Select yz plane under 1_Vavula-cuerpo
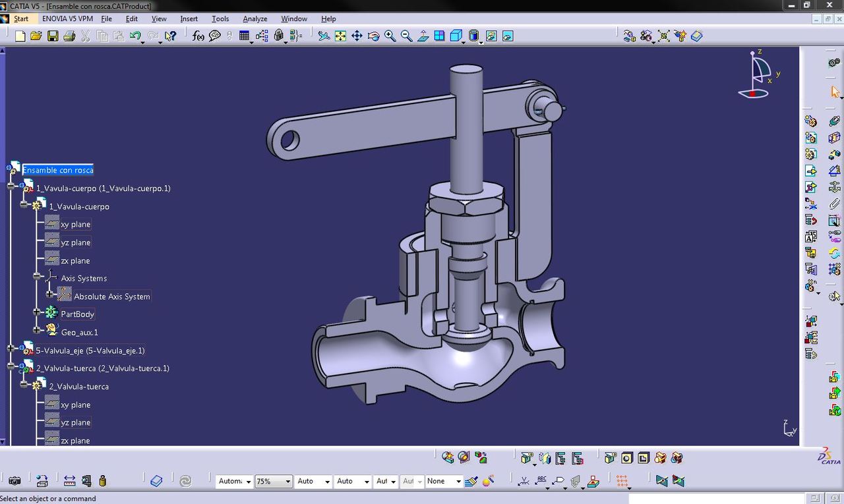This screenshot has height=504, width=844. point(76,242)
